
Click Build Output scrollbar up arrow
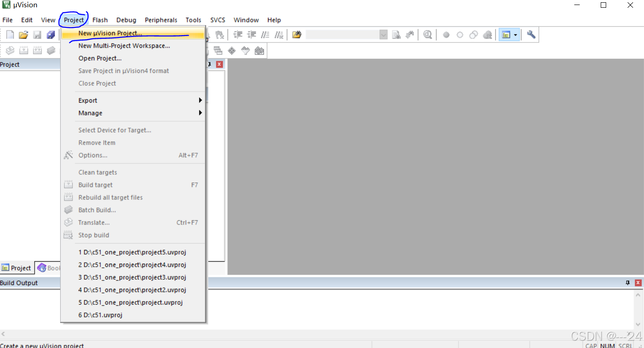point(639,294)
